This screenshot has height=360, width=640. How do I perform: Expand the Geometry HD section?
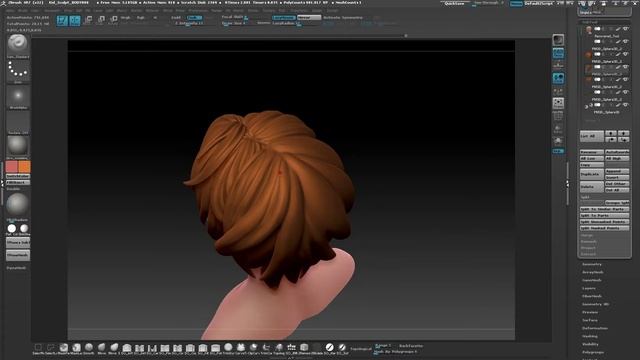[596, 304]
